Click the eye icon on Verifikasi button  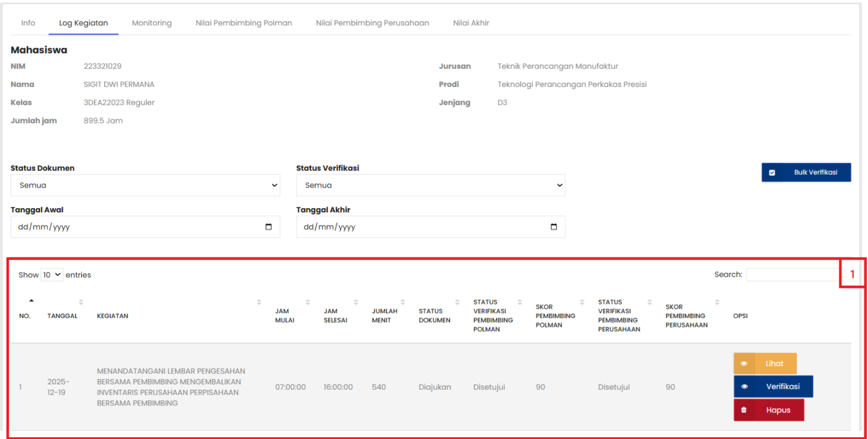[x=744, y=387]
